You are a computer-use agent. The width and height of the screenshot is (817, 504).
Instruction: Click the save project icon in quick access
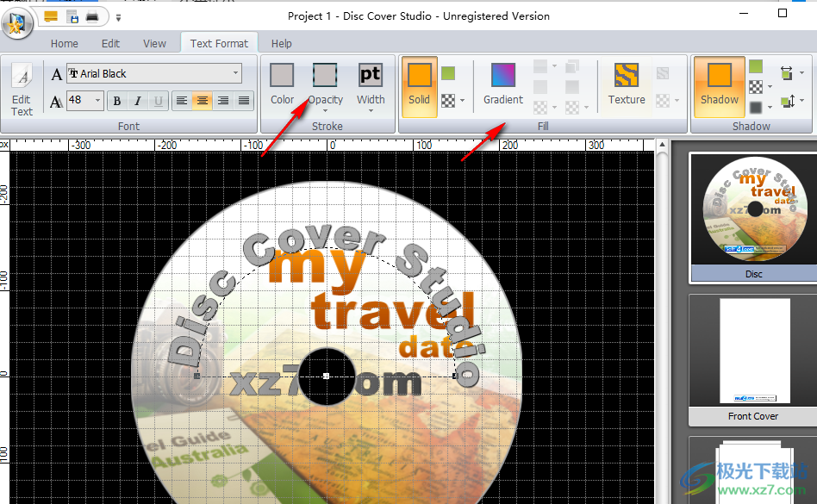pos(72,16)
